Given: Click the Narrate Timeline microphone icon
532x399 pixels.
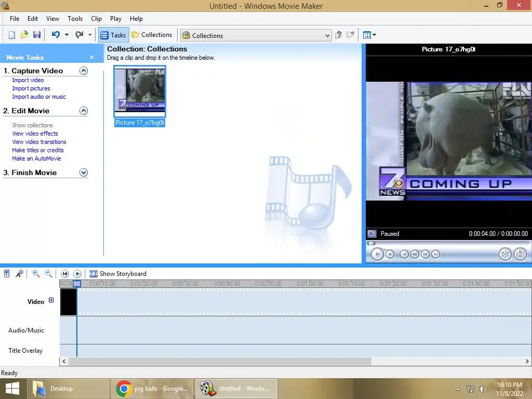Looking at the screenshot, I should [19, 273].
